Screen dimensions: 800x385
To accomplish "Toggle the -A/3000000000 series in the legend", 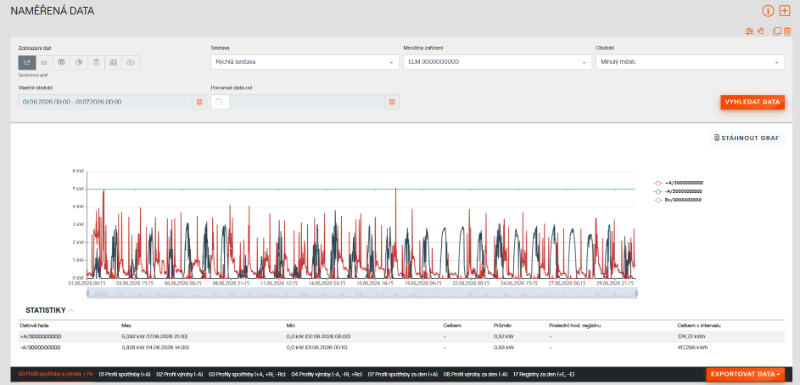I will coord(678,191).
